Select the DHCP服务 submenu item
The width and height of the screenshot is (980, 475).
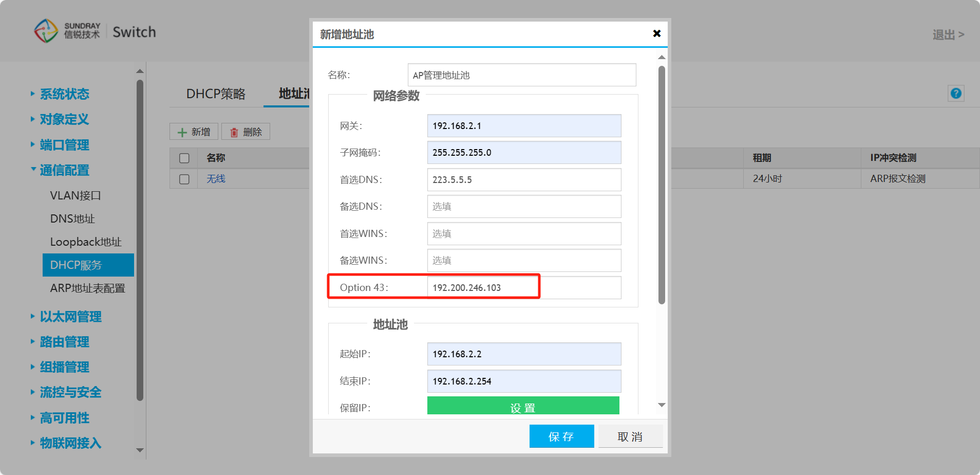click(x=88, y=265)
